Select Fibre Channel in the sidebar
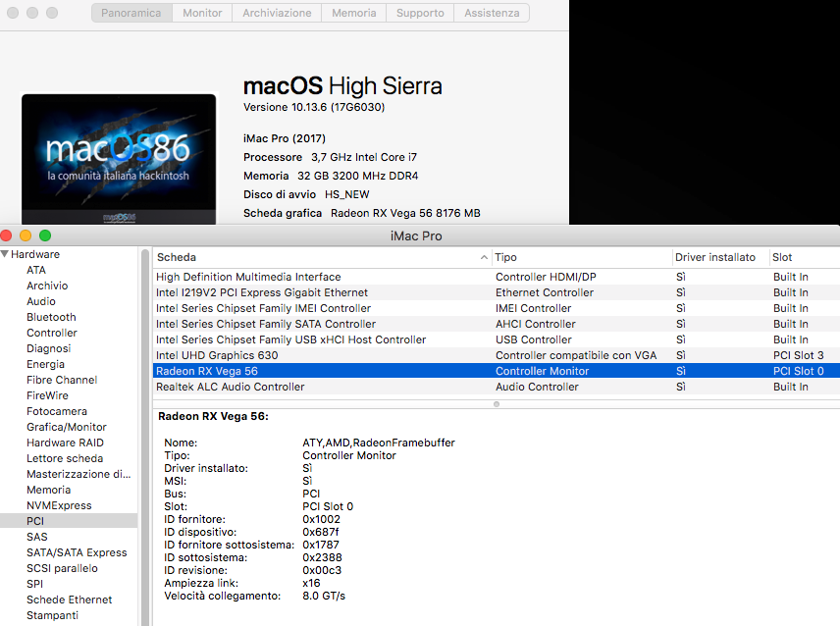Image resolution: width=840 pixels, height=626 pixels. pyautogui.click(x=62, y=380)
